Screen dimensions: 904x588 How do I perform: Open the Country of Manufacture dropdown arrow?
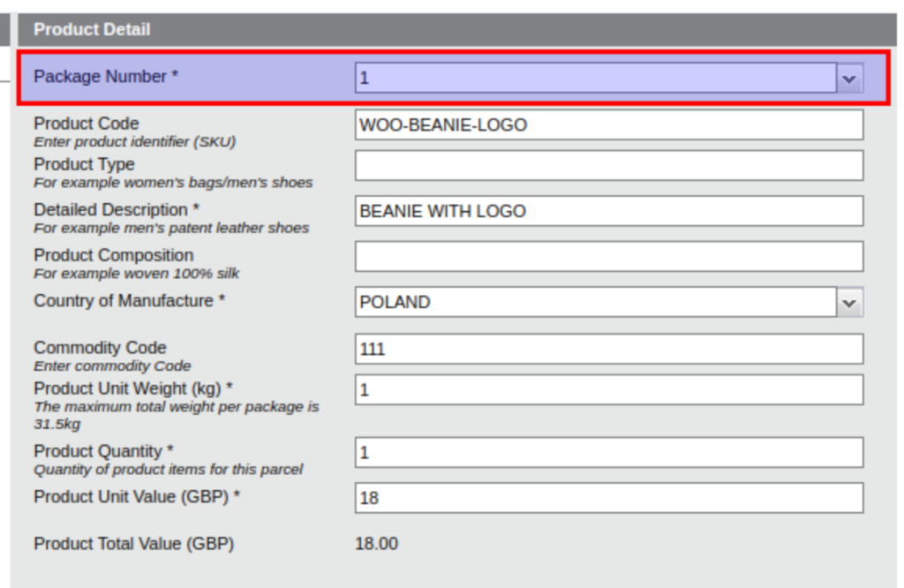point(849,302)
